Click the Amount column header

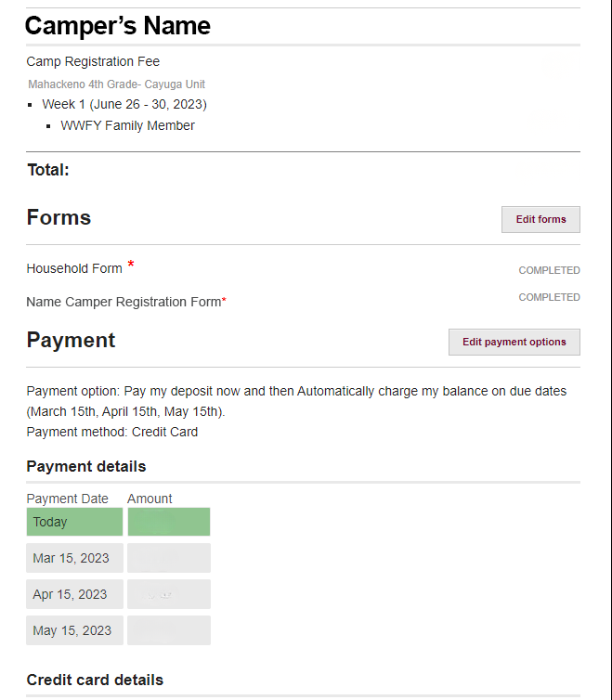pos(150,499)
